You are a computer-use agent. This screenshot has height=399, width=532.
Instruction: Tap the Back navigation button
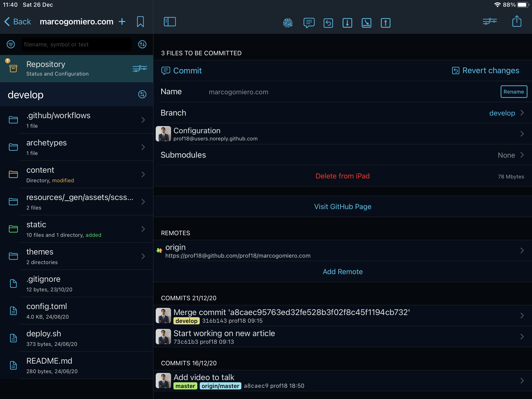pyautogui.click(x=17, y=22)
